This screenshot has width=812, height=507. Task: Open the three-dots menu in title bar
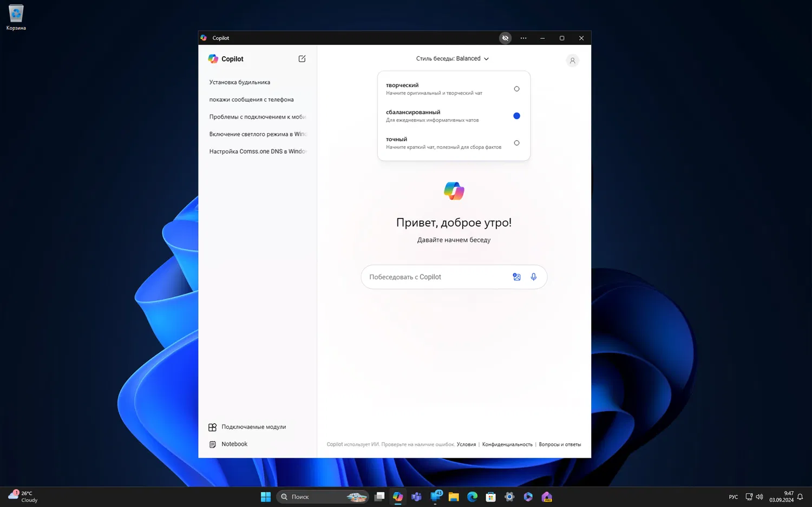click(x=523, y=38)
